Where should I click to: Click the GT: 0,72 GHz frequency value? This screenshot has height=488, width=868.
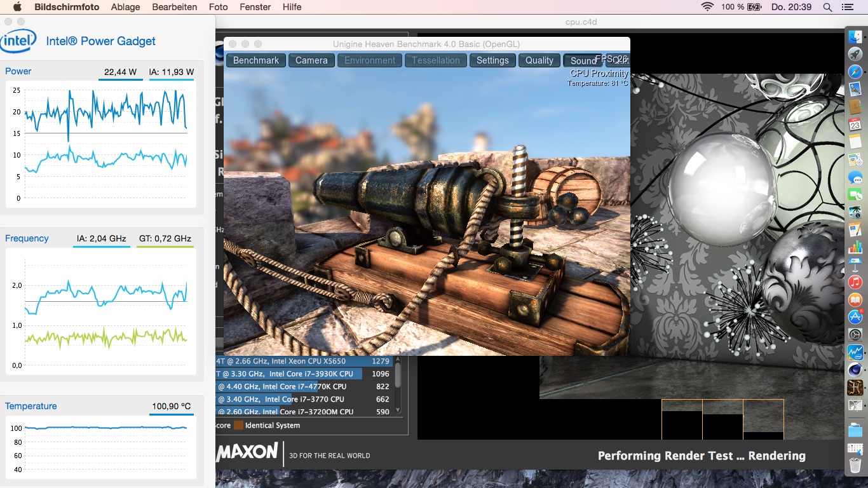pos(165,239)
